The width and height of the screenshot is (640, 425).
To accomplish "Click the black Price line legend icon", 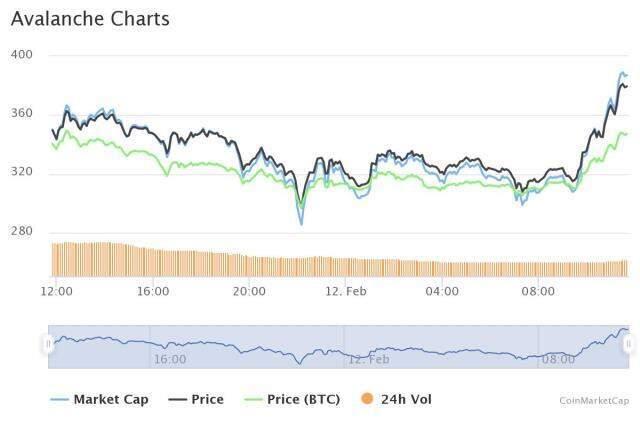I will point(178,399).
